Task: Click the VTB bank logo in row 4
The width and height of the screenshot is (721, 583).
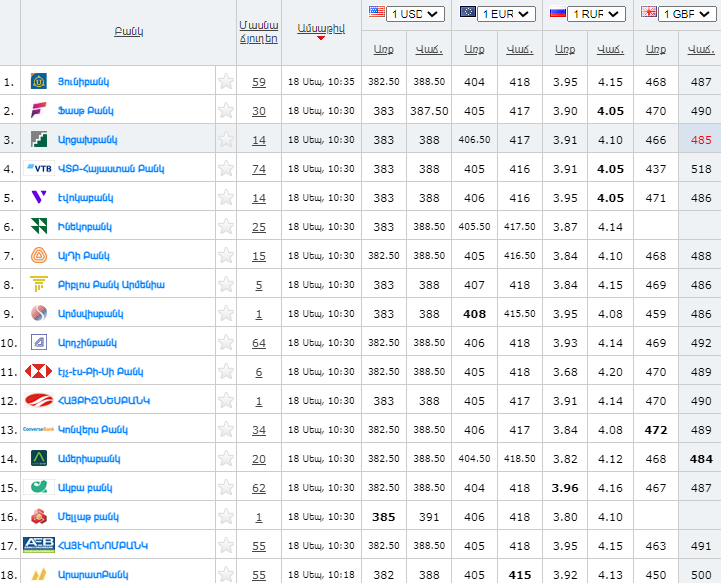Action: [x=39, y=169]
